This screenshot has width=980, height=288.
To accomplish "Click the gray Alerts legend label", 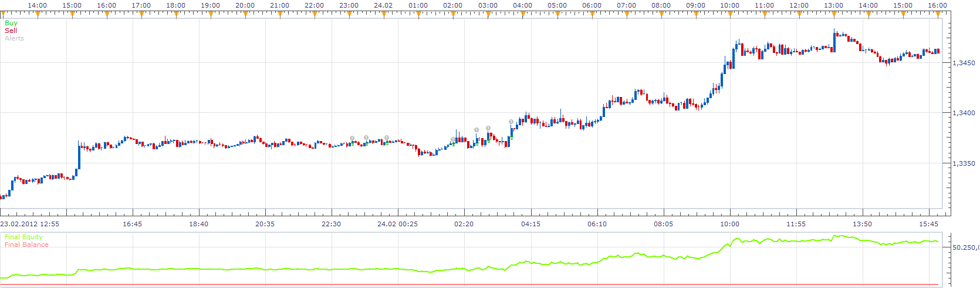I will pyautogui.click(x=15, y=38).
